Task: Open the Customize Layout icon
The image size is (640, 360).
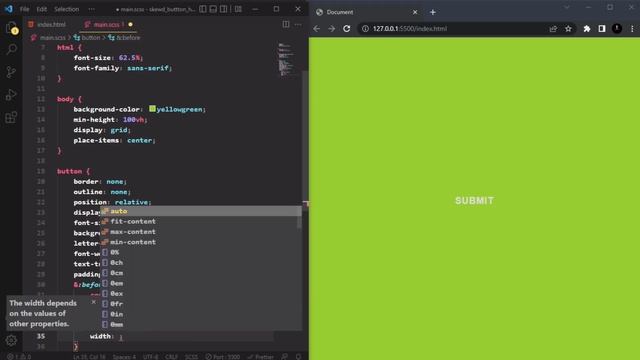Action: tap(238, 9)
